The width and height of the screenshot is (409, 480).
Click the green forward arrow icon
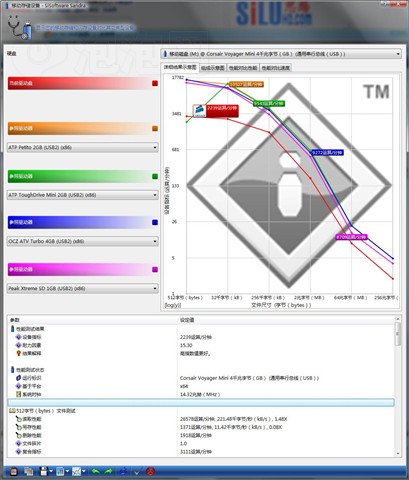coord(108,471)
